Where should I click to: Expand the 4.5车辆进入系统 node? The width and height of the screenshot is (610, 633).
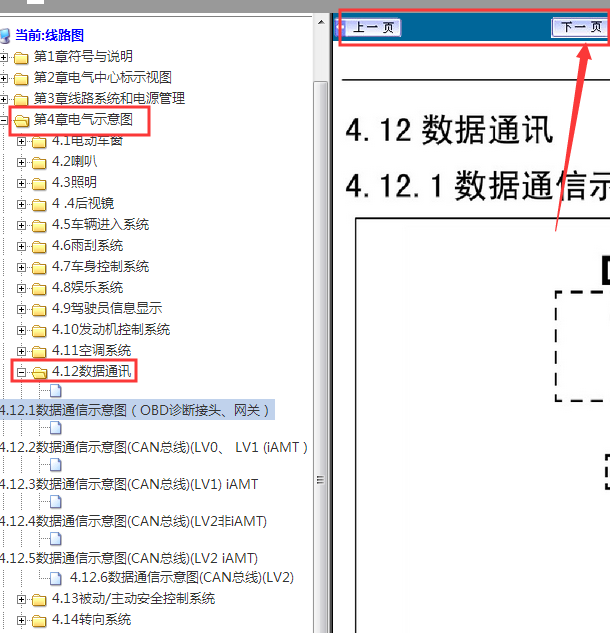(21, 225)
